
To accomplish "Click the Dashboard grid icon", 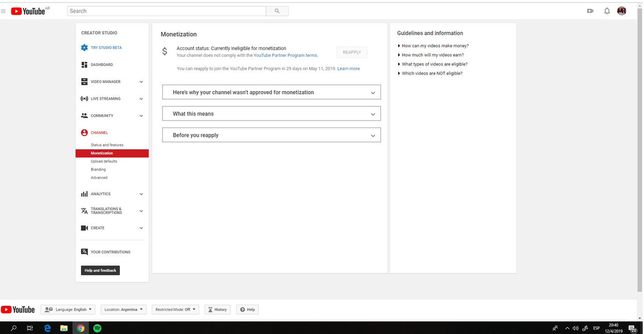I will click(x=84, y=65).
